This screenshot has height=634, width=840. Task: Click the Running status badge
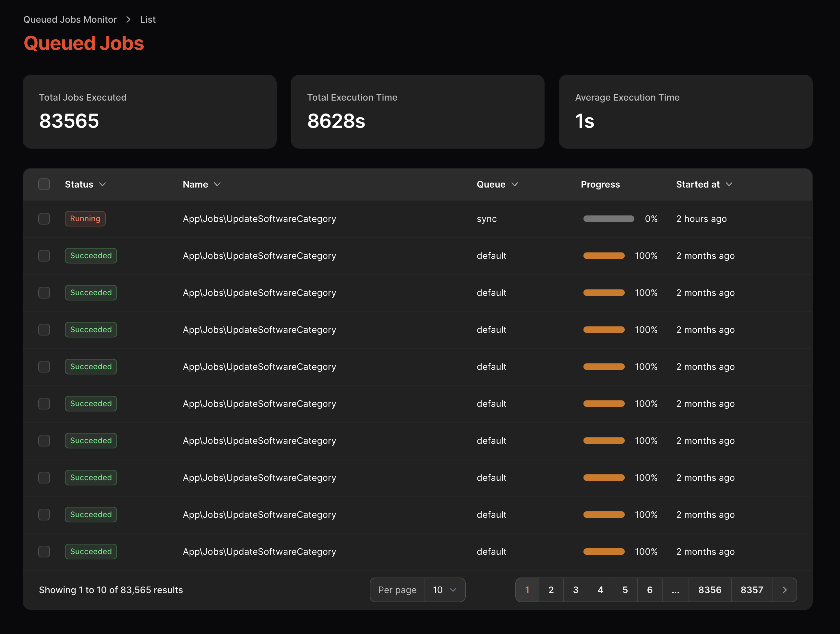pyautogui.click(x=85, y=218)
